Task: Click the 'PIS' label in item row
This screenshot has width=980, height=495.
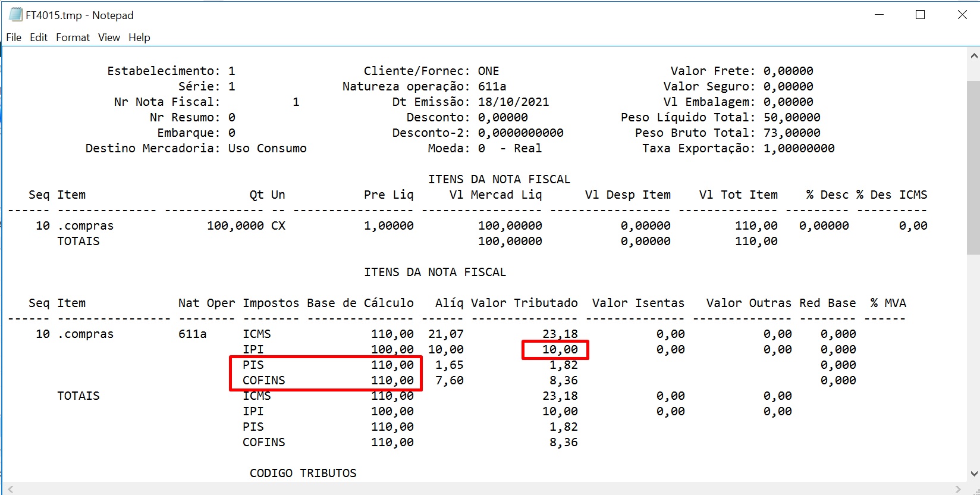Action: 253,365
